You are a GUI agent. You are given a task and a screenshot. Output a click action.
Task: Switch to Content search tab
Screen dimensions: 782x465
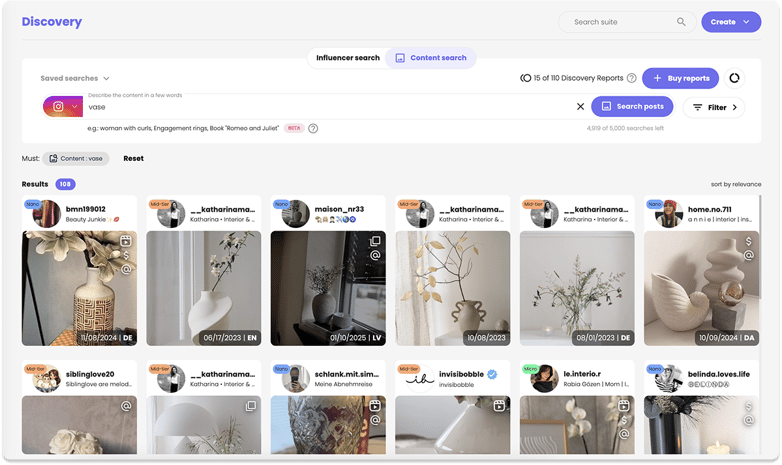[x=431, y=58]
